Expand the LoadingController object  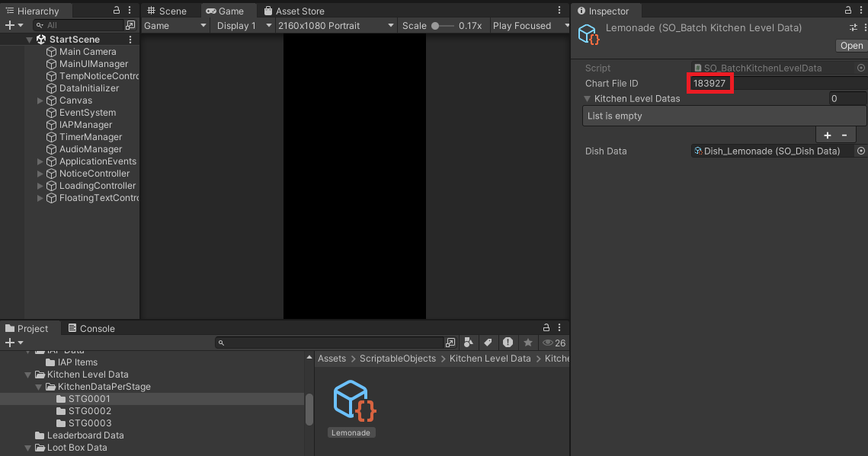coord(40,186)
